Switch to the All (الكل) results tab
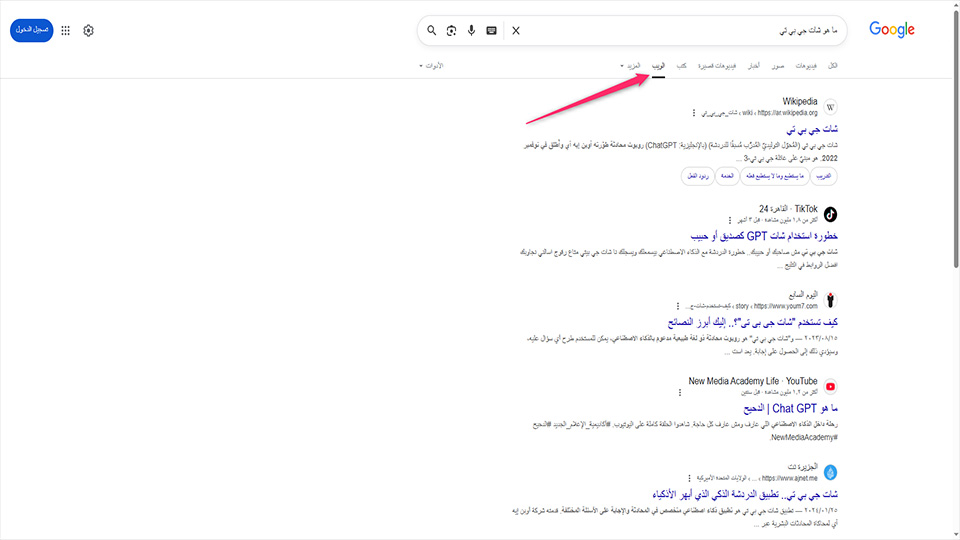The height and width of the screenshot is (540, 960). click(833, 66)
